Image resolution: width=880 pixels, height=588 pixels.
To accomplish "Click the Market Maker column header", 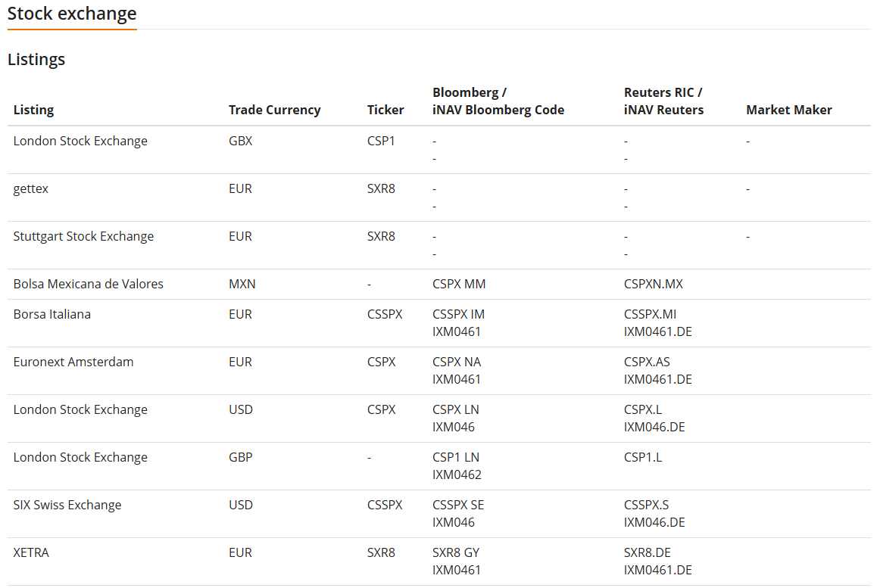I will (x=789, y=110).
